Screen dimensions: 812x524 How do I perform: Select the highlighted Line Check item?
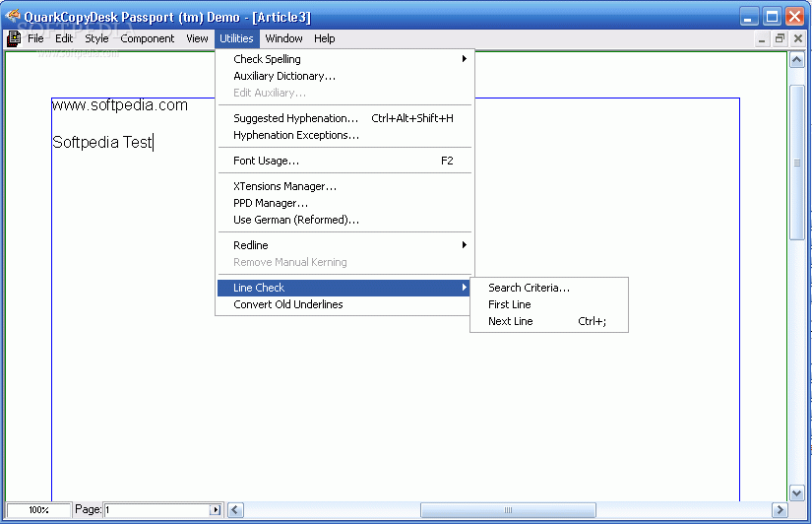point(344,288)
